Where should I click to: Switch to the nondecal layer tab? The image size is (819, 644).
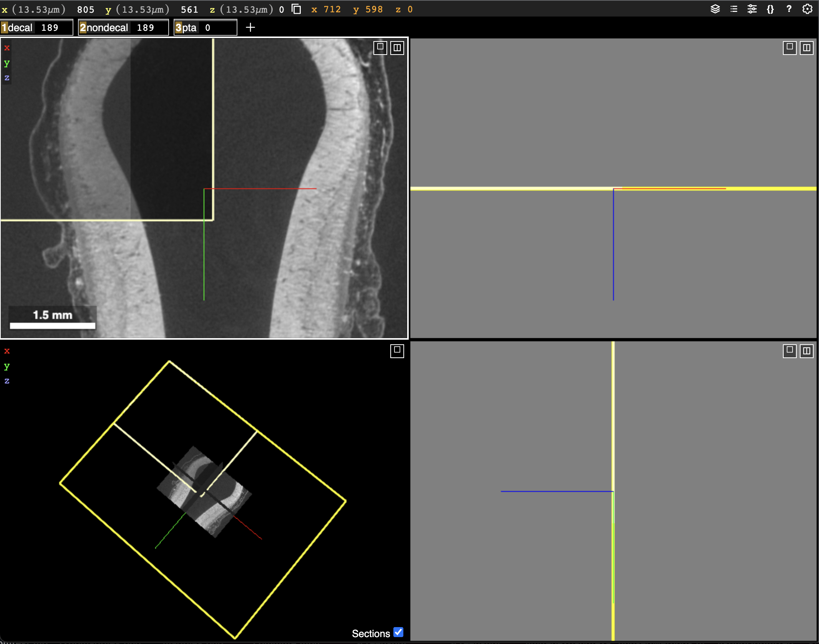pos(108,27)
